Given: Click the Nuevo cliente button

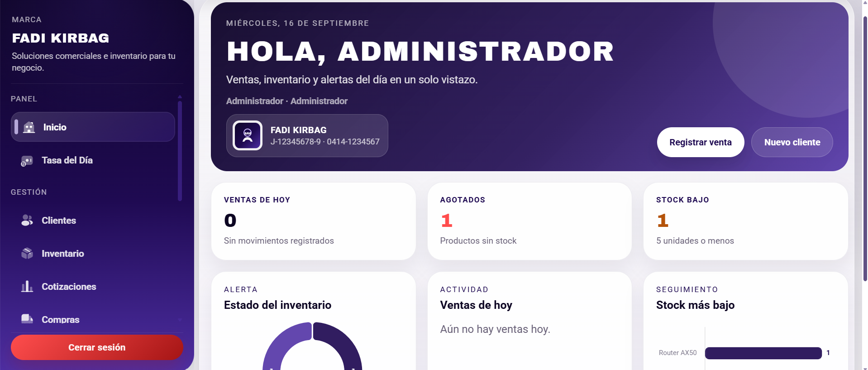Looking at the screenshot, I should coord(792,142).
